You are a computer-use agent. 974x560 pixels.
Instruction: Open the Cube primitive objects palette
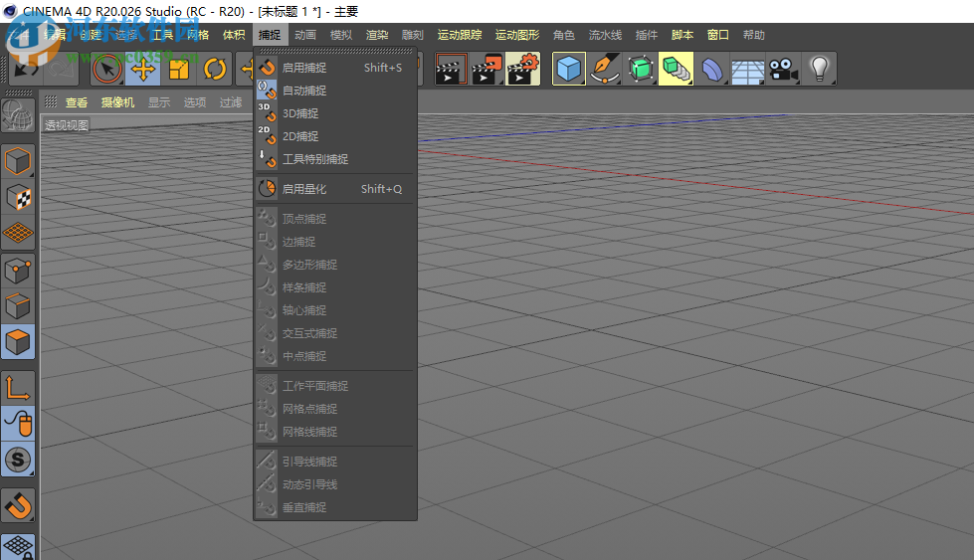(568, 69)
